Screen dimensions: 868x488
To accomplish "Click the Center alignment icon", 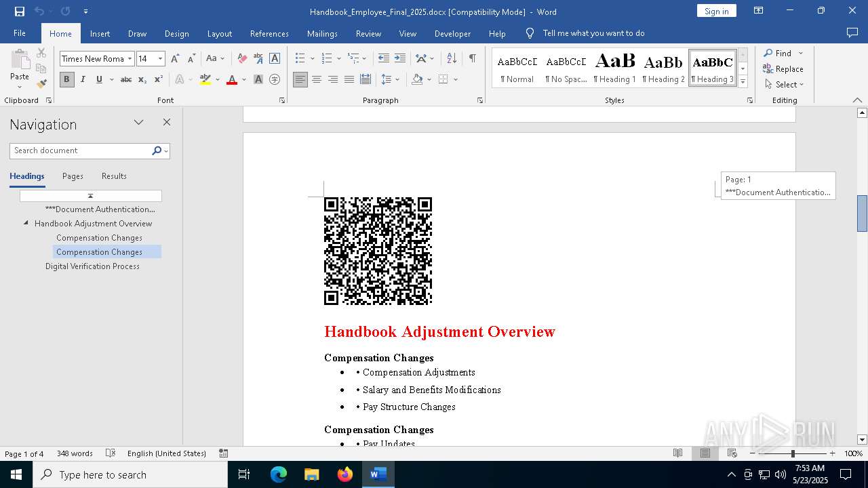I will point(317,79).
